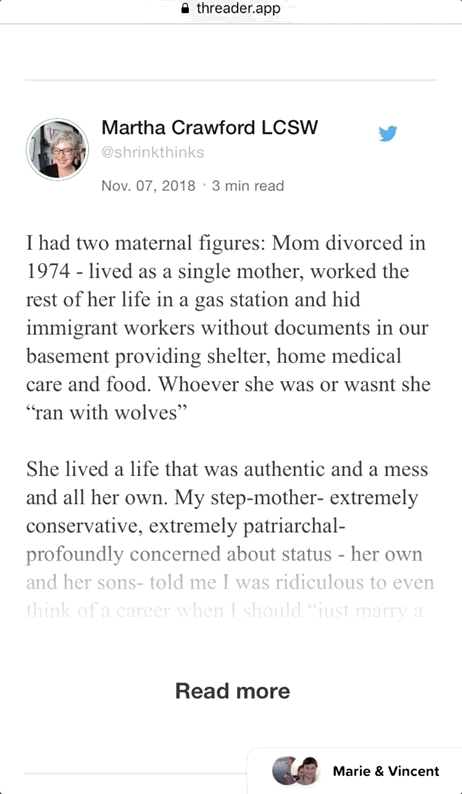This screenshot has width=462, height=794.
Task: Expand the thread with Read more
Action: (x=233, y=691)
